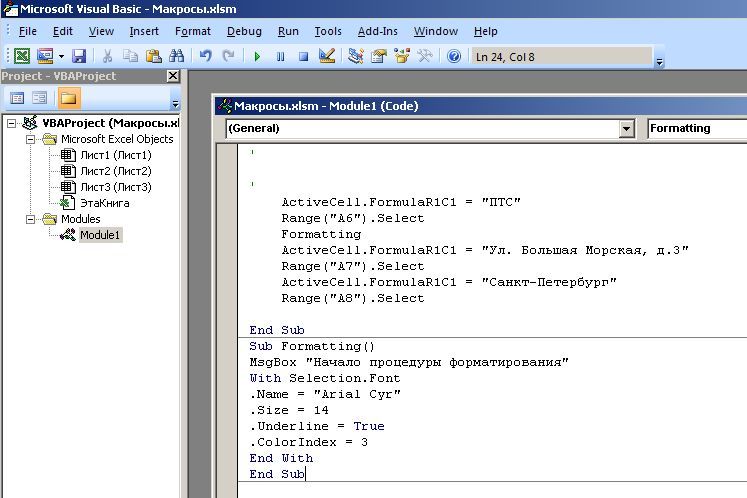Click the Formatting procedure combo box
Image resolution: width=747 pixels, height=498 pixels.
point(697,129)
